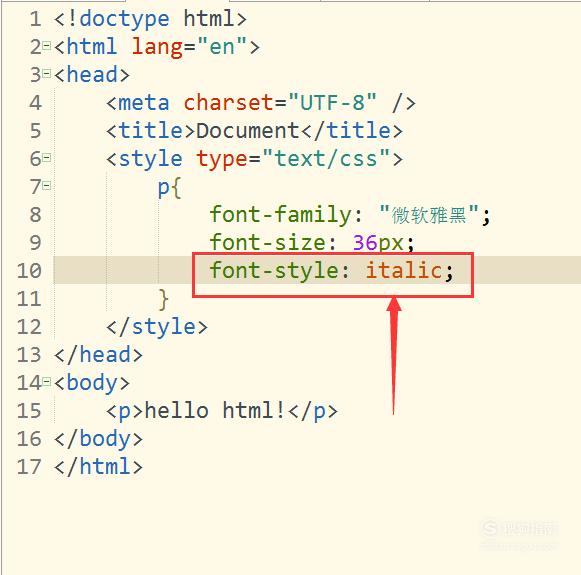581x575 pixels.
Task: Click the closing style tag
Action: pos(157,328)
